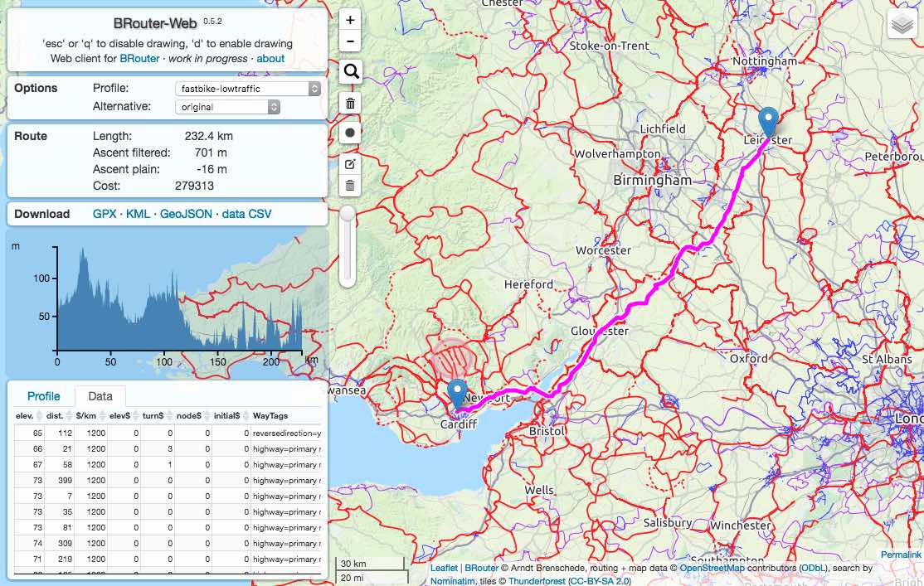The image size is (924, 586).
Task: Open the Profile dropdown fastbike-lowtraffic
Action: 248,89
